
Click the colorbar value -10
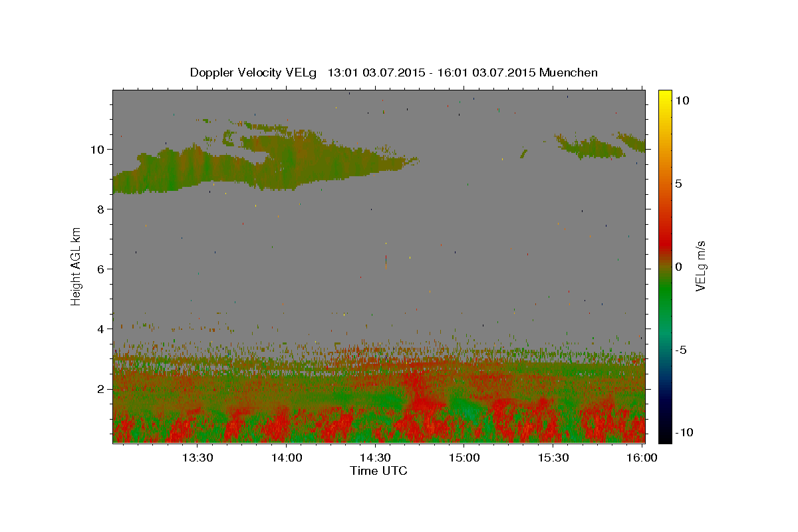(x=683, y=432)
